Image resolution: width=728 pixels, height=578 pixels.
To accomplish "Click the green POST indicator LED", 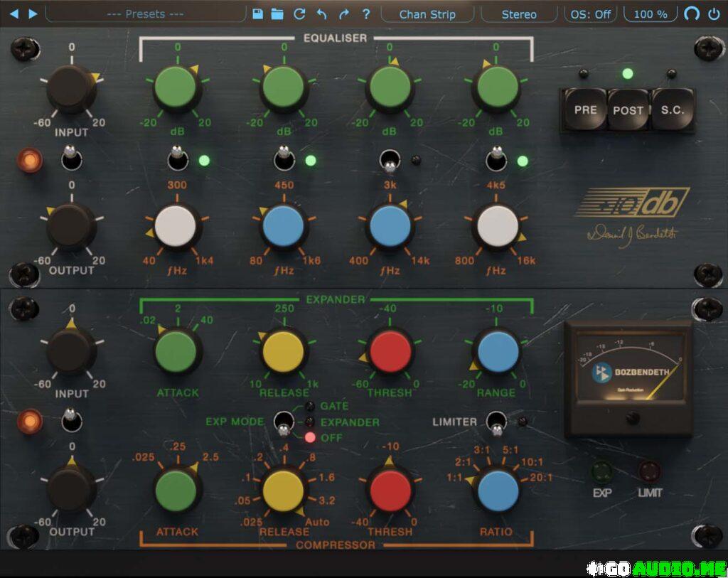I will [x=627, y=73].
